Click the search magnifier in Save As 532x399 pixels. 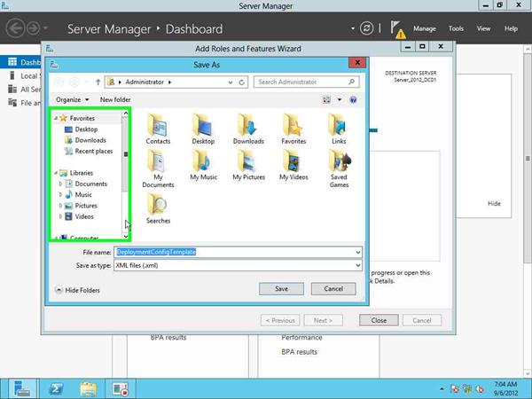coord(351,82)
